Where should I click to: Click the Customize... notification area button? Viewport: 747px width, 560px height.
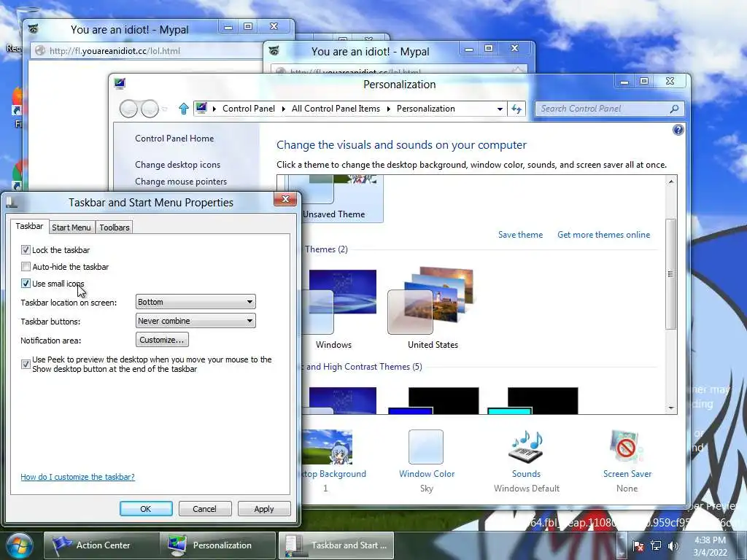click(x=162, y=340)
